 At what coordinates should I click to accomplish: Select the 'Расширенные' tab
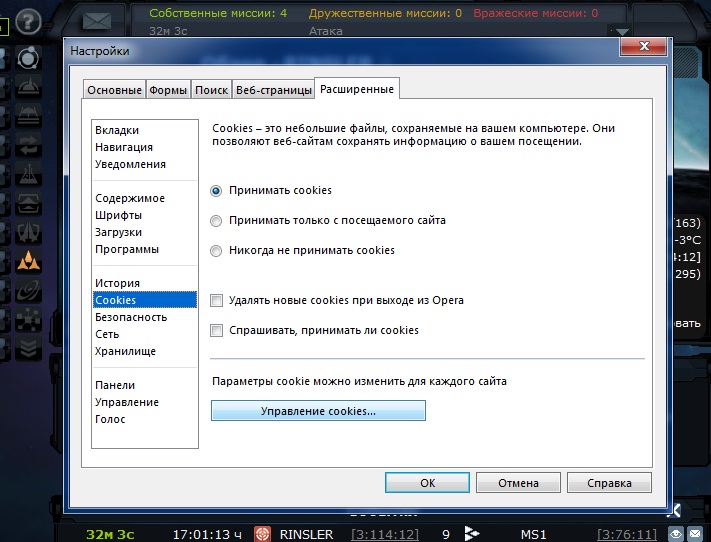pyautogui.click(x=357, y=89)
